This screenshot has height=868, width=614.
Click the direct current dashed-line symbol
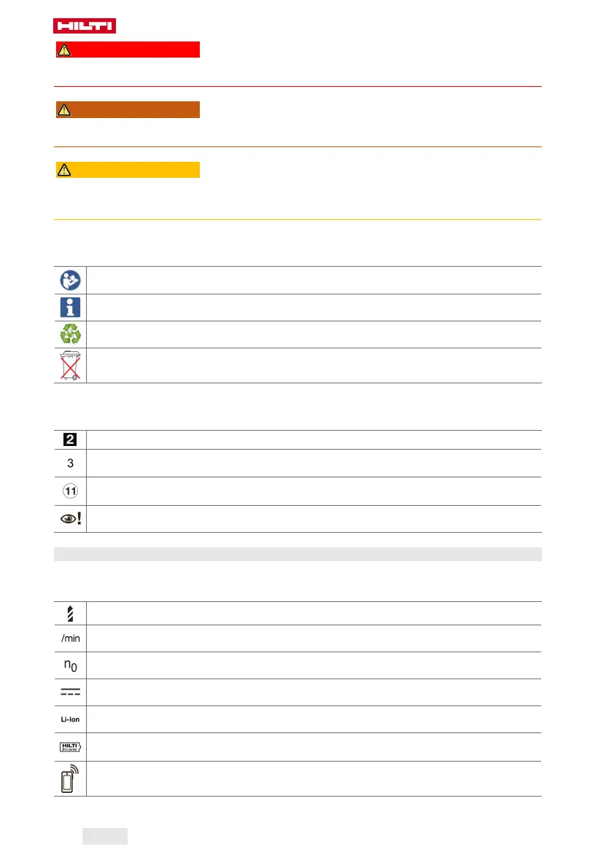(70, 692)
